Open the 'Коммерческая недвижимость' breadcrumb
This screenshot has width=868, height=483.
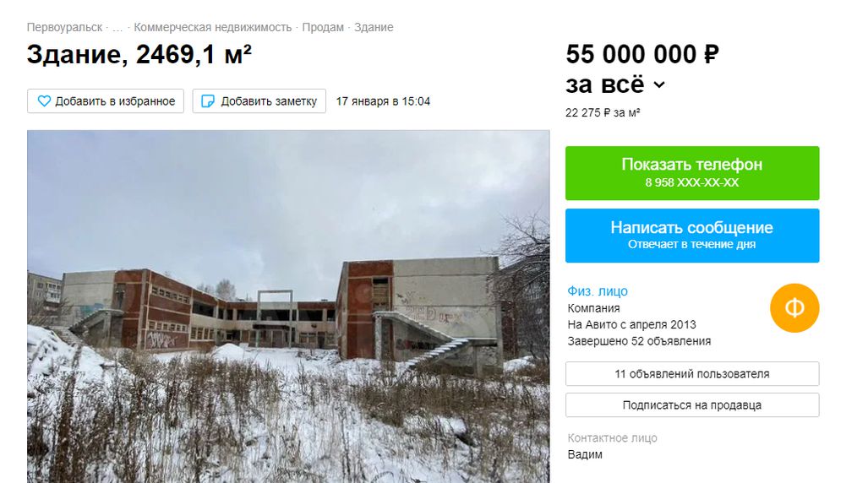coord(213,27)
